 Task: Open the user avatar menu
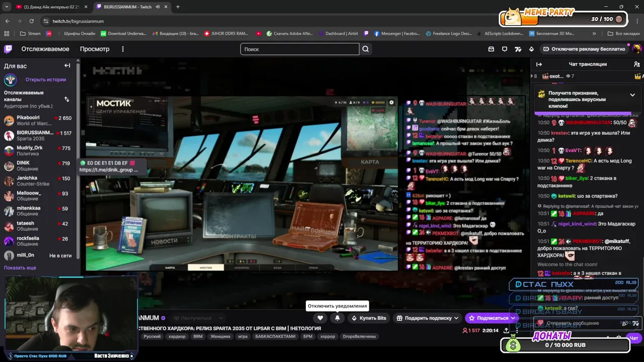coord(636,49)
